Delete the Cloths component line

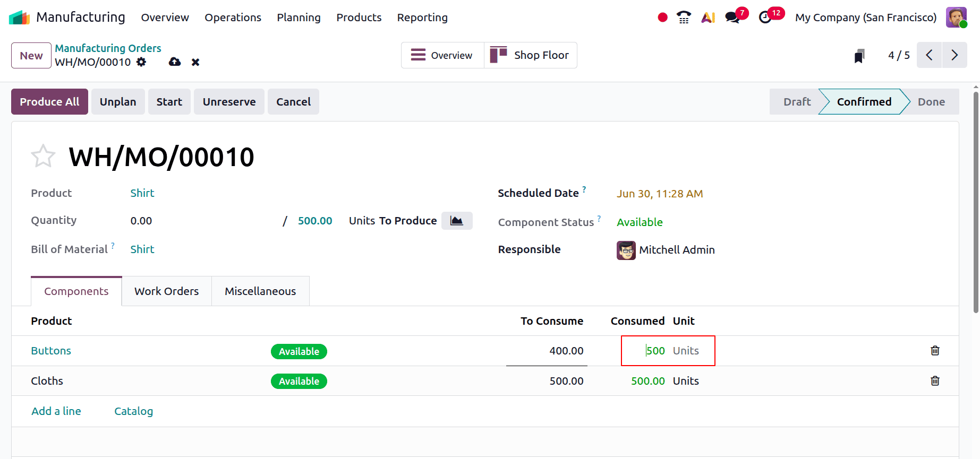click(x=935, y=381)
